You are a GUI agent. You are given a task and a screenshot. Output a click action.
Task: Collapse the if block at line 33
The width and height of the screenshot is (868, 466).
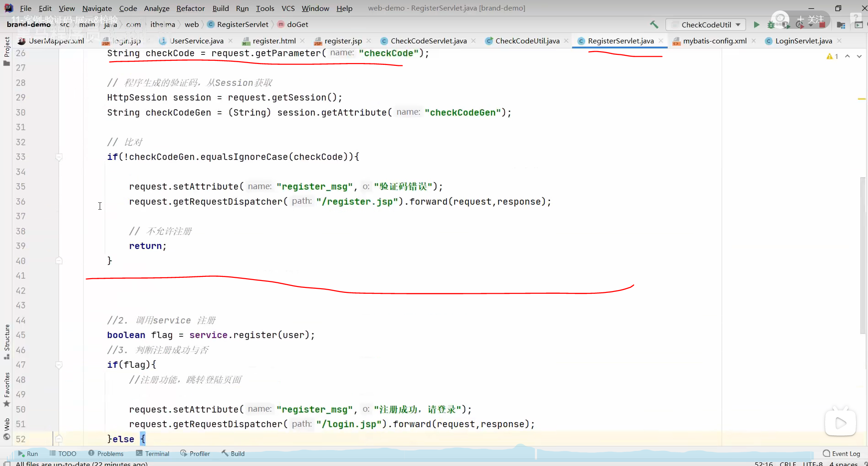(59, 157)
